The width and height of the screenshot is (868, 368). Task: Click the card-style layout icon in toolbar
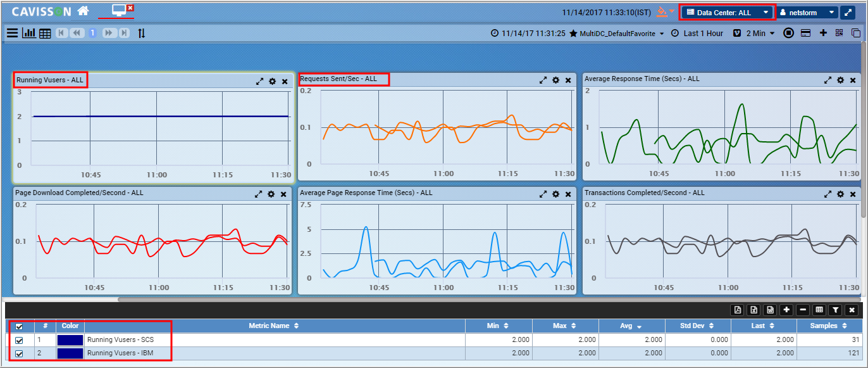[x=806, y=34]
